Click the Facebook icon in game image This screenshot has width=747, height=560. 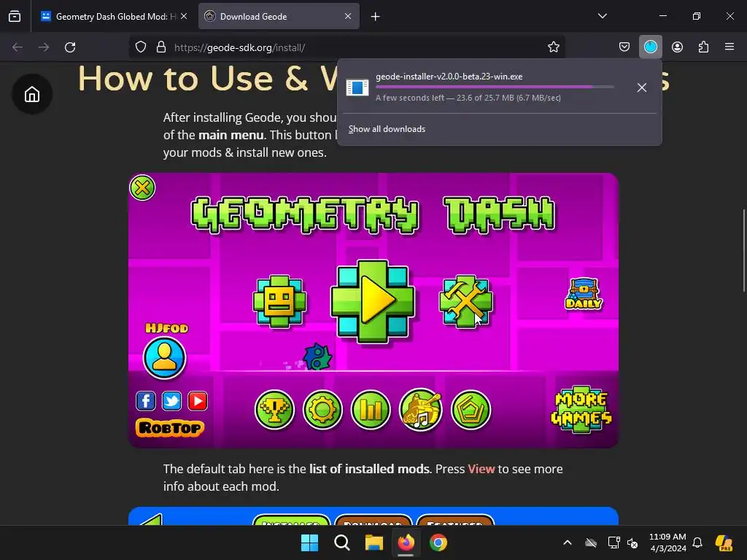(x=146, y=401)
